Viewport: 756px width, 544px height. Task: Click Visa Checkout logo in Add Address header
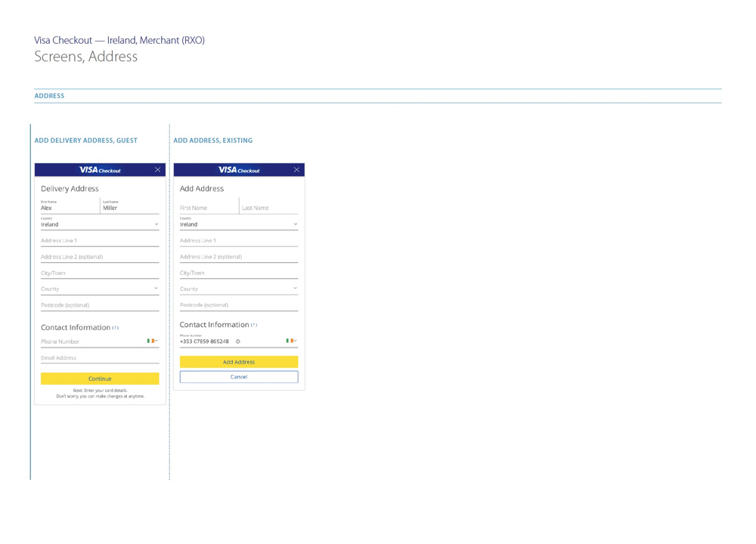(239, 170)
